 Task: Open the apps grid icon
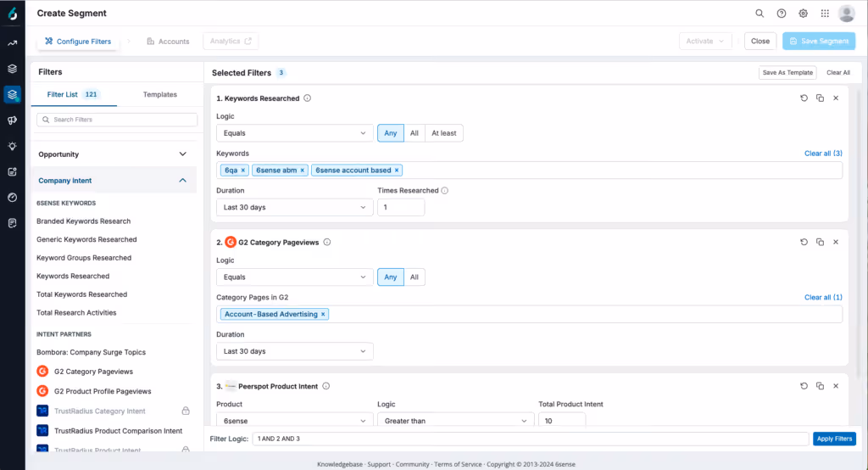[x=825, y=14]
